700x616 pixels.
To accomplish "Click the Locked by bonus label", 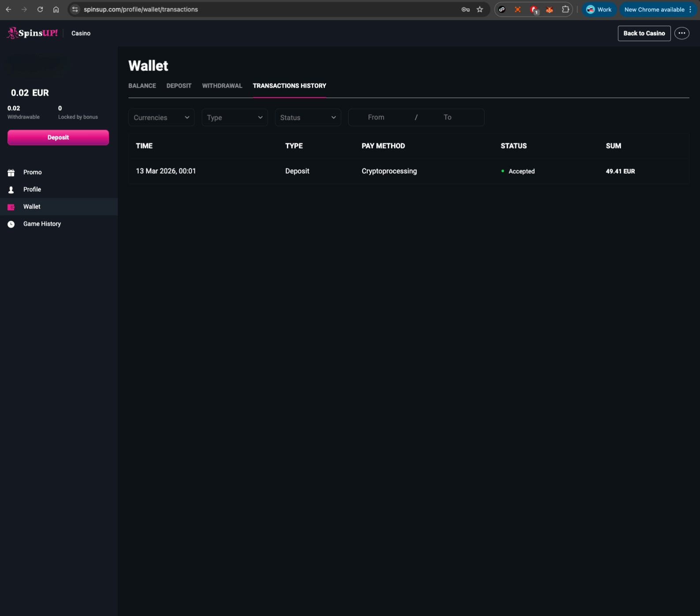I will point(78,117).
